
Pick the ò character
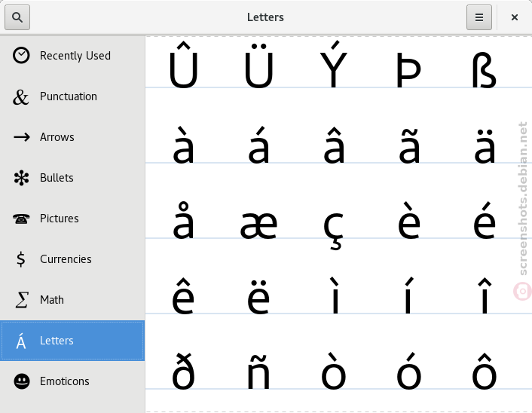(334, 371)
